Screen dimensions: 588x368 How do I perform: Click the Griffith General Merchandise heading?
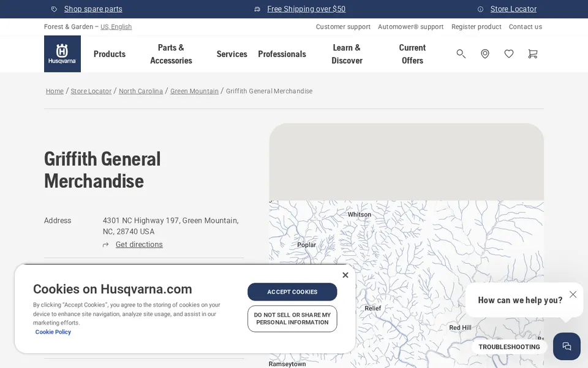[102, 170]
